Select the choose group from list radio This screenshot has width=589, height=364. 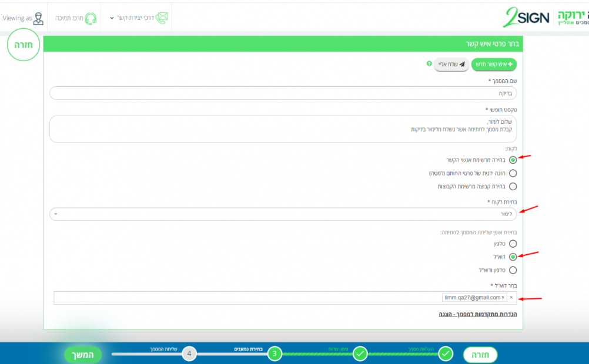(513, 187)
